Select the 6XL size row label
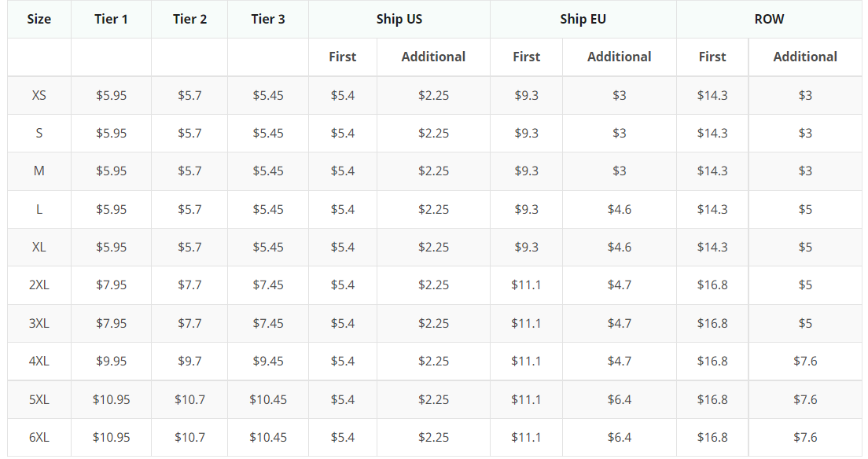This screenshot has height=459, width=868. [x=39, y=437]
